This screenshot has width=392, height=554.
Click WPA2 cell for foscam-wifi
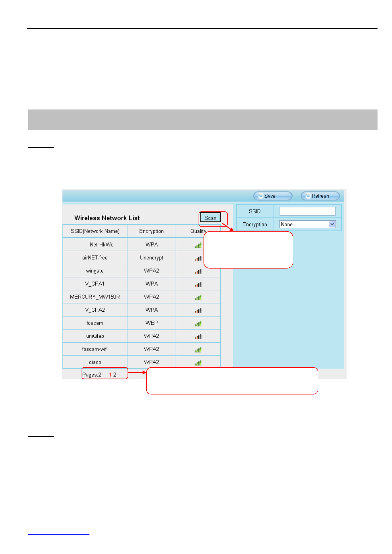pyautogui.click(x=152, y=349)
